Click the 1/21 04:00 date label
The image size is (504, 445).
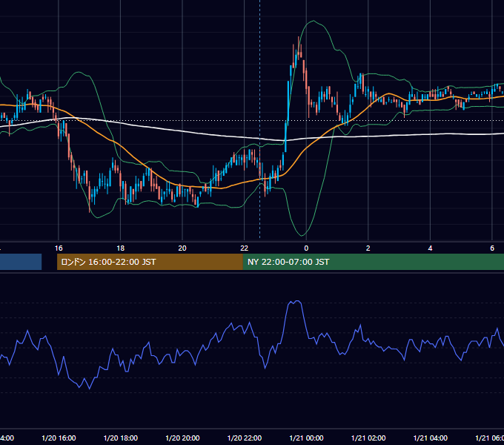(430, 438)
